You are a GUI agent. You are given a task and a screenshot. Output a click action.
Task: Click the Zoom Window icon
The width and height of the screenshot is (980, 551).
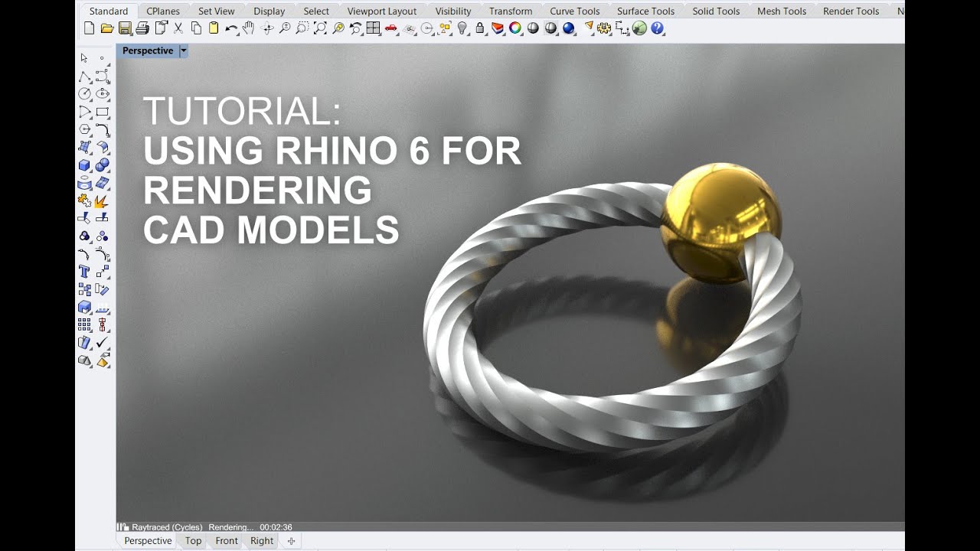click(x=302, y=28)
